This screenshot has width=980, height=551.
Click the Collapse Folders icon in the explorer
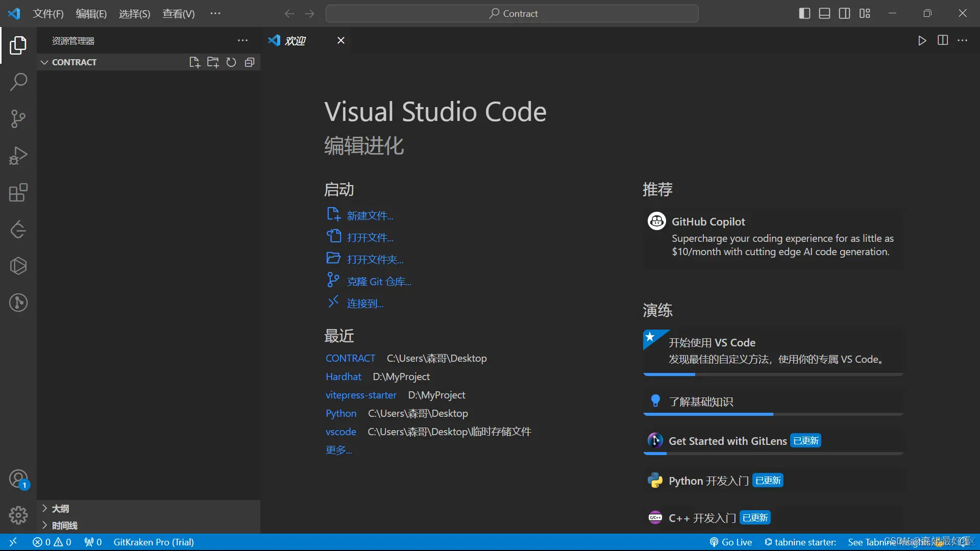coord(250,62)
